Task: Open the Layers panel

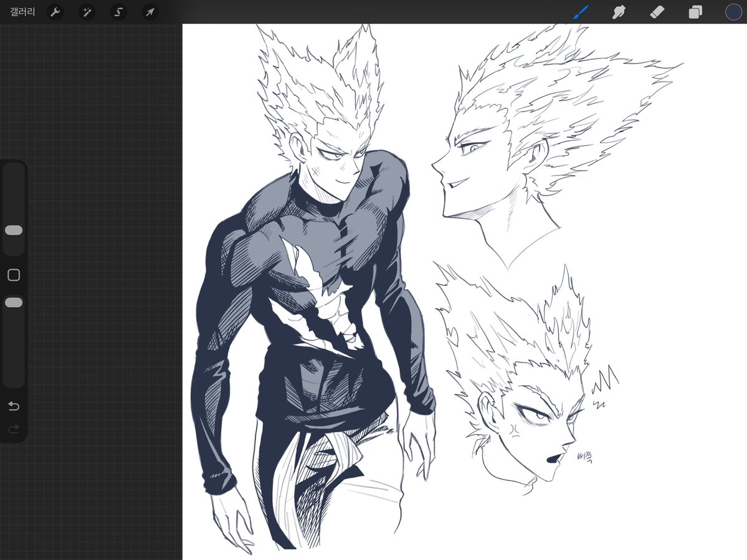Action: click(695, 12)
